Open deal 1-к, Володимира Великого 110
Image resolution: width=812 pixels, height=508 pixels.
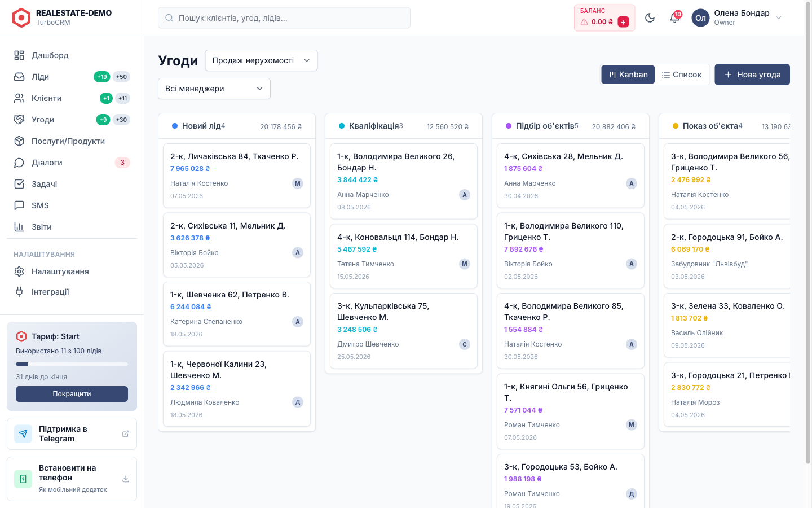point(571,251)
